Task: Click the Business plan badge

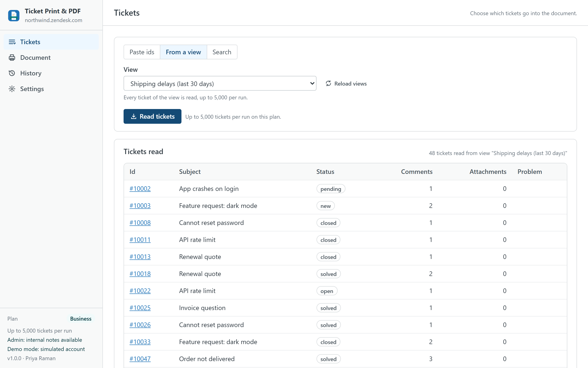Action: 81,319
